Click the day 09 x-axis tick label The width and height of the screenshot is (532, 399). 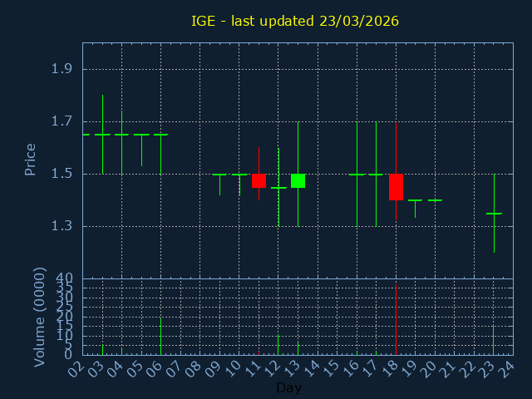[214, 368]
